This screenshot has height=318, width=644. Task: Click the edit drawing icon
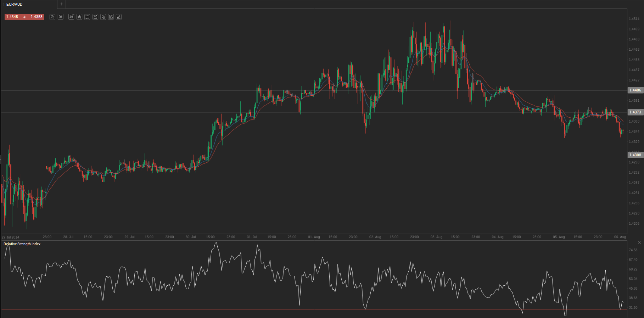pos(111,17)
